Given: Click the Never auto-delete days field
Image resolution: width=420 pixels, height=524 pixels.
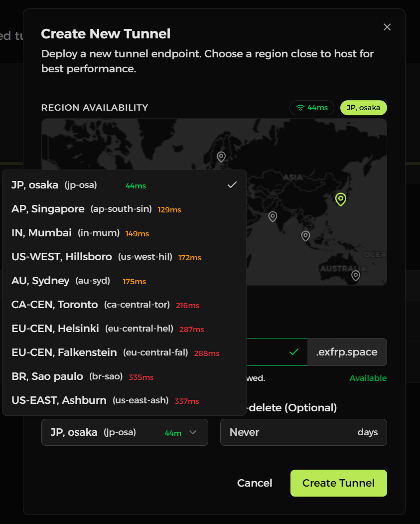Looking at the screenshot, I should 303,432.
